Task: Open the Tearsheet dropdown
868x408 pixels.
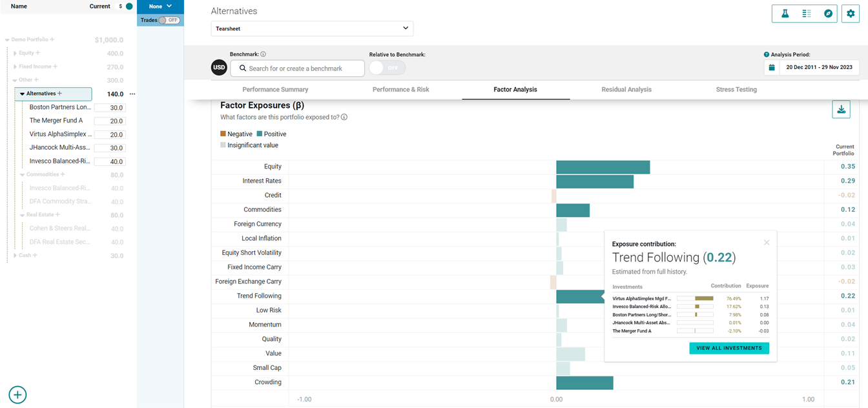Action: [x=312, y=28]
